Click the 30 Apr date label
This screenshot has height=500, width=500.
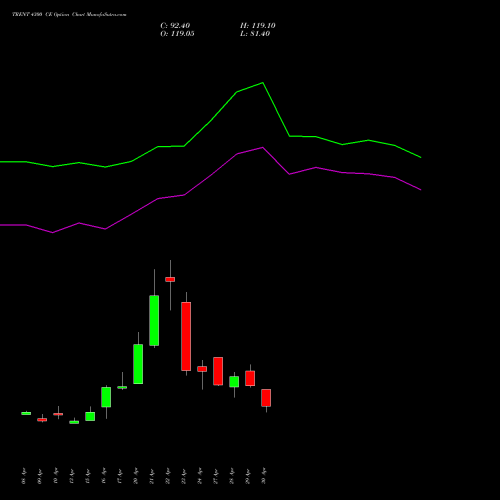click(264, 476)
